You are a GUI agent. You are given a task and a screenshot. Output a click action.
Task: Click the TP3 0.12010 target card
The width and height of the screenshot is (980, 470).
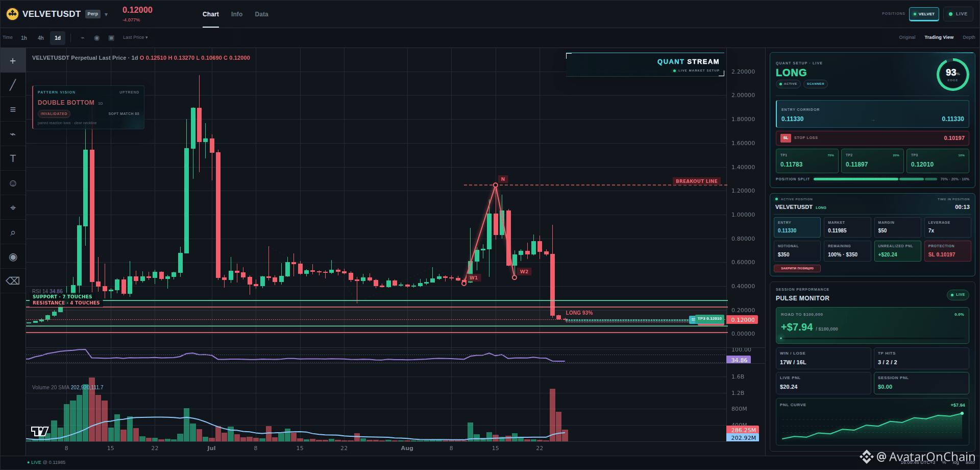point(938,161)
